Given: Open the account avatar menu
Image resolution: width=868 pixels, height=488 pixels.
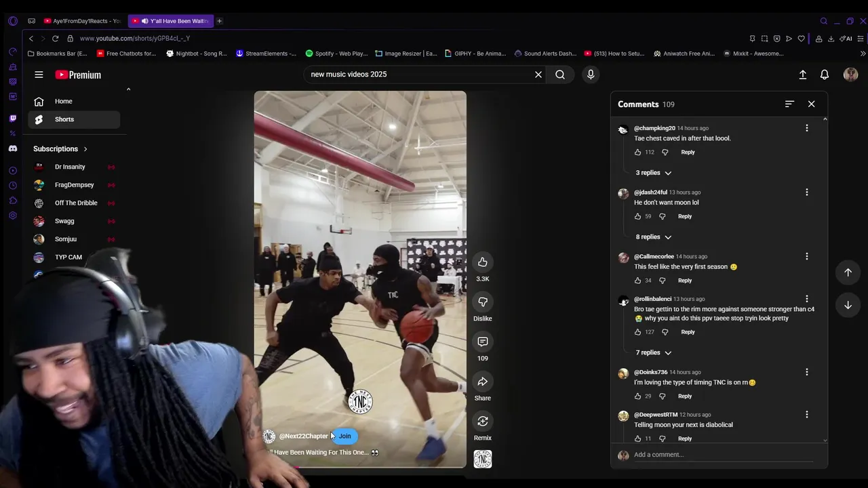Looking at the screenshot, I should point(850,75).
